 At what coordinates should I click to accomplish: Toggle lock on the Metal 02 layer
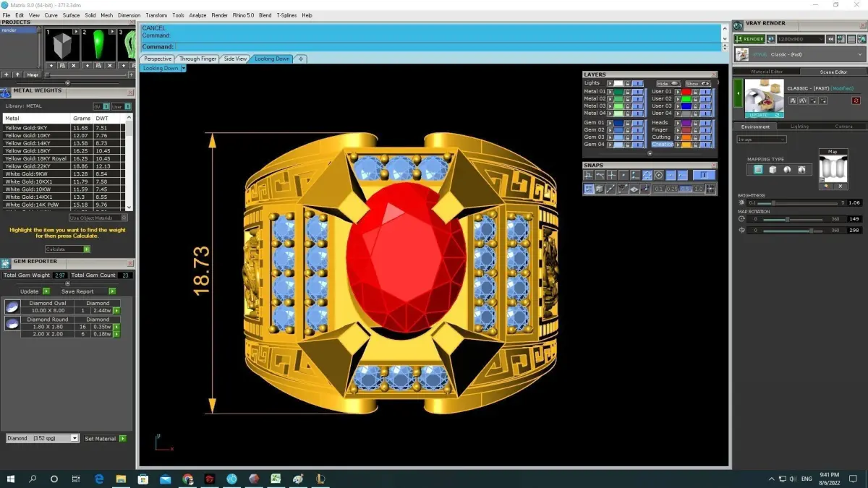[x=628, y=99]
